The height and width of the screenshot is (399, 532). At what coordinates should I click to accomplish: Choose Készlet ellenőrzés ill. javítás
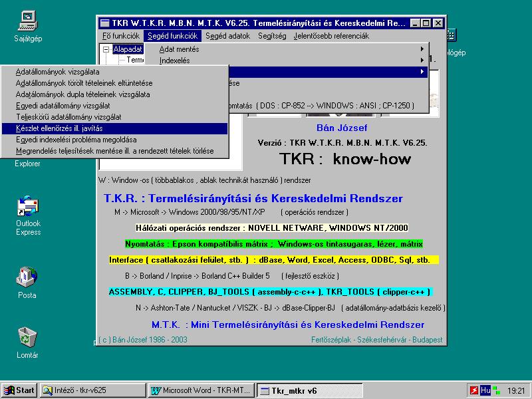[x=114, y=128]
